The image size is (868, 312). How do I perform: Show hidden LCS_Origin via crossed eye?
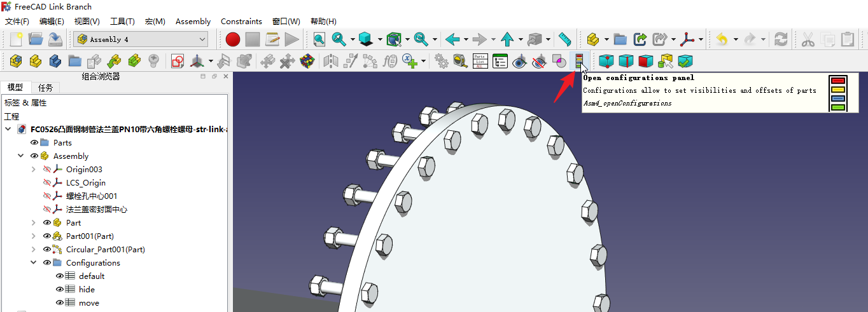pos(46,182)
